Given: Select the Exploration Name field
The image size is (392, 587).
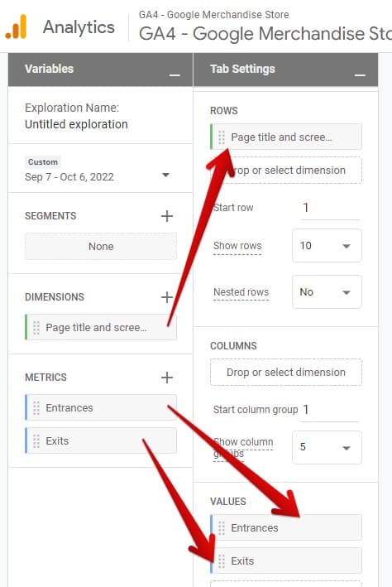Looking at the screenshot, I should [x=76, y=124].
